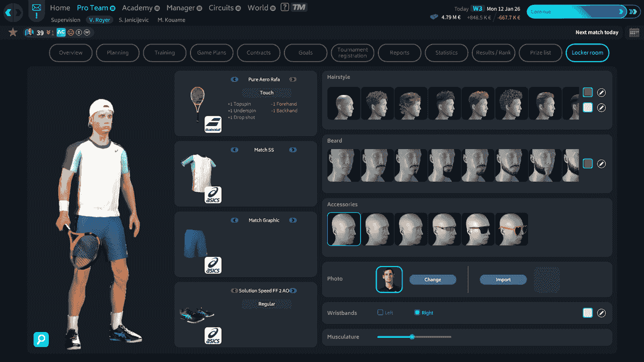Screen dimensions: 644x362
Task: Select player S. Janicijevic
Action: click(134, 20)
